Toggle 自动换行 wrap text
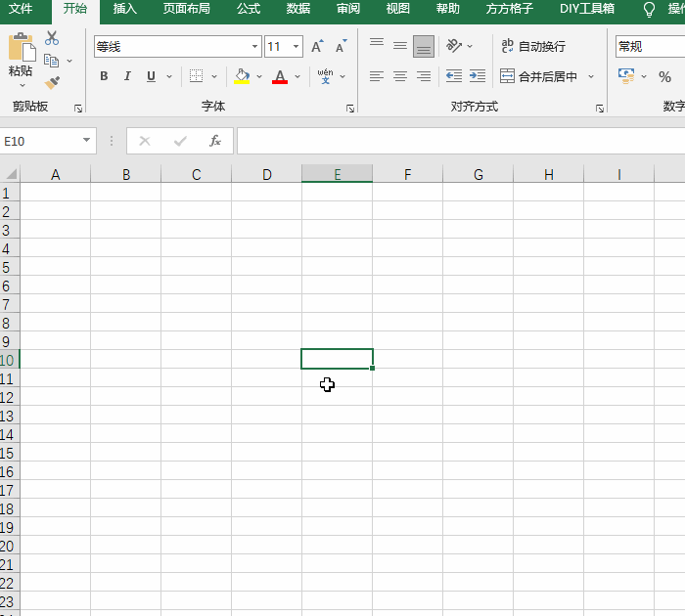685x616 pixels. click(x=533, y=46)
